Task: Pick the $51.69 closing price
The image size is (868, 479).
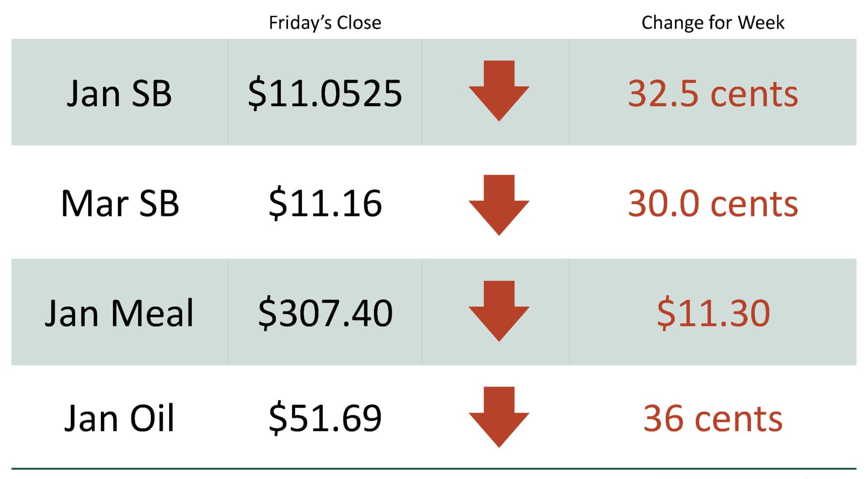Action: tap(325, 418)
